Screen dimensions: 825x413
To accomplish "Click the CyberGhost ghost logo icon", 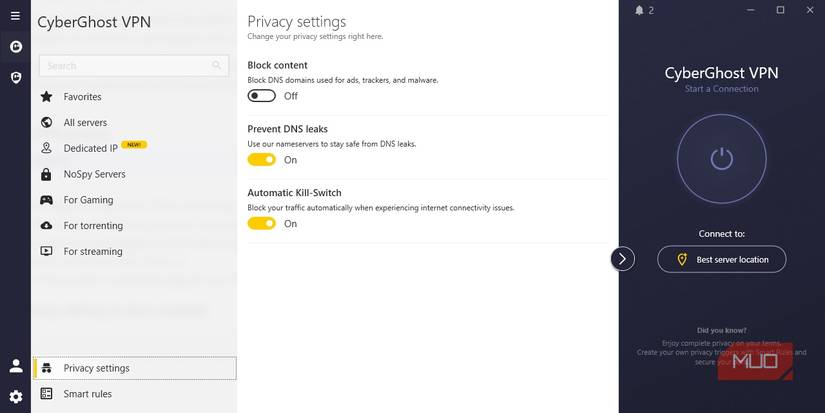I will [x=15, y=47].
